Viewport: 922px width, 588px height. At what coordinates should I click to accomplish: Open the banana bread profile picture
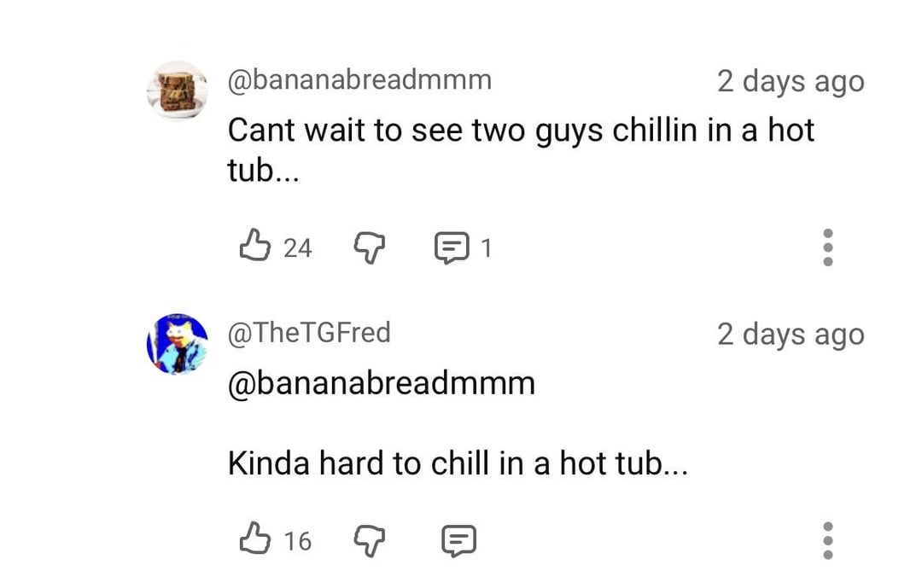[x=177, y=90]
